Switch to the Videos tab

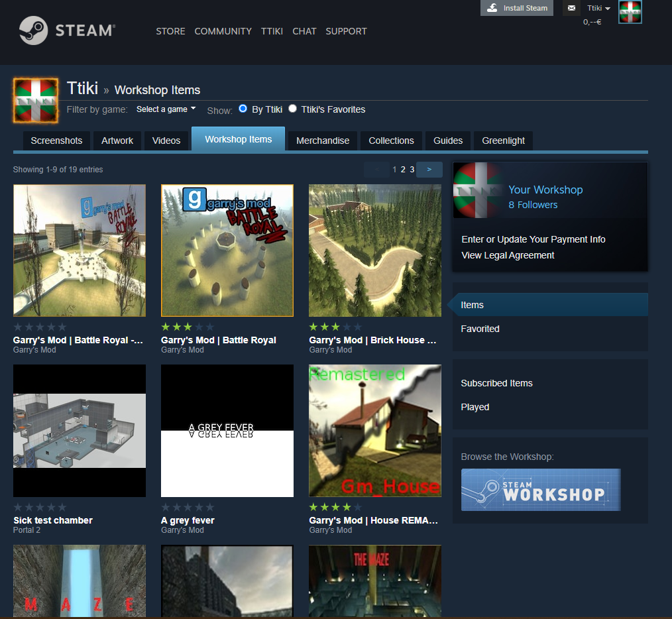(x=166, y=141)
